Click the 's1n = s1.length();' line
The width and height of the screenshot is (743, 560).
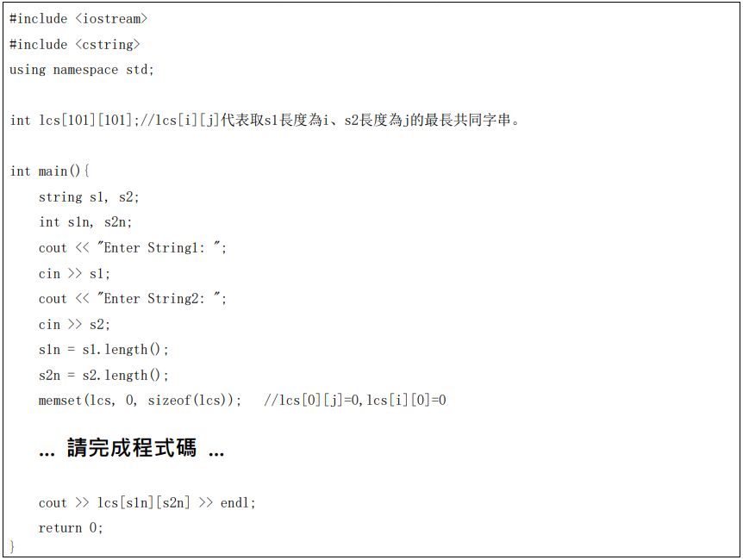103,350
